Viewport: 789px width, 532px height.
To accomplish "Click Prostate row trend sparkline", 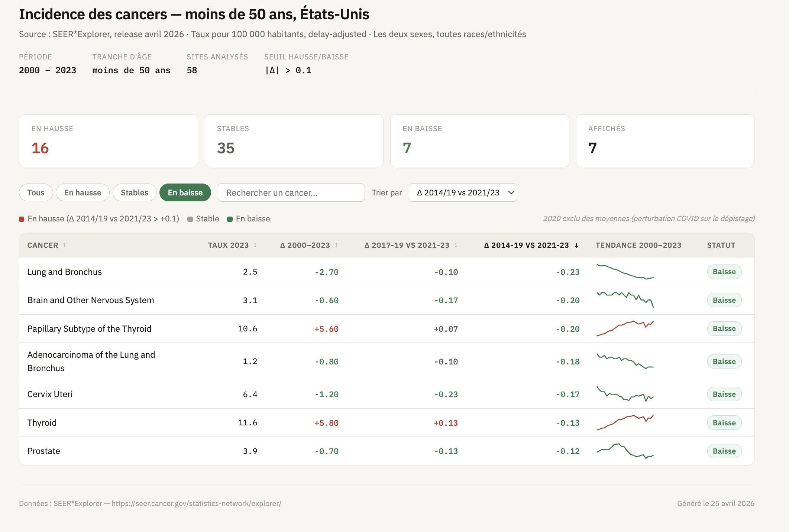I will (x=625, y=451).
